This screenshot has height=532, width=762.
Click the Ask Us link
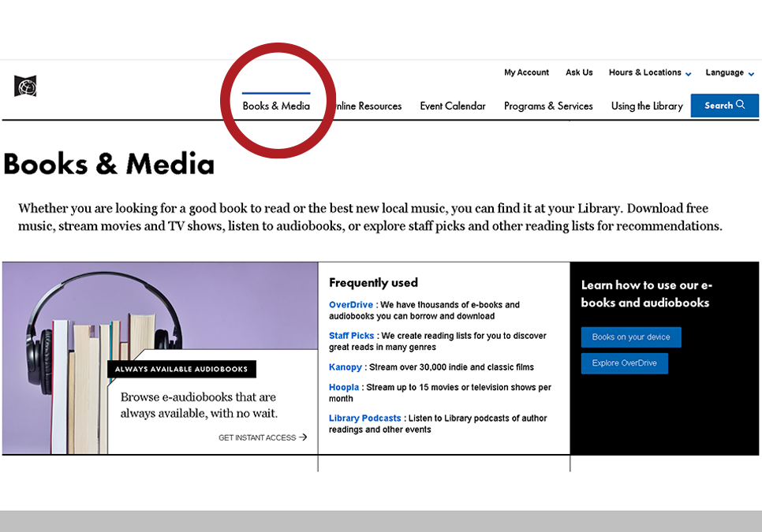coord(579,73)
